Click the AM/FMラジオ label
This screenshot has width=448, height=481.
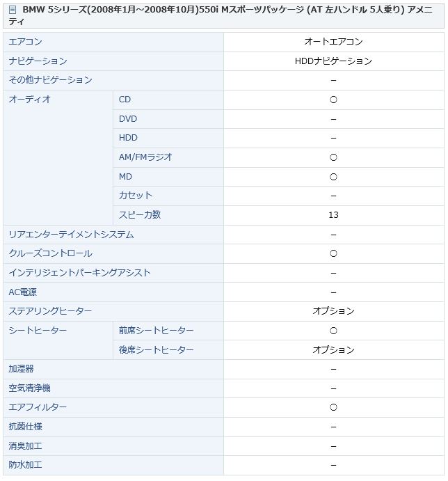point(145,157)
